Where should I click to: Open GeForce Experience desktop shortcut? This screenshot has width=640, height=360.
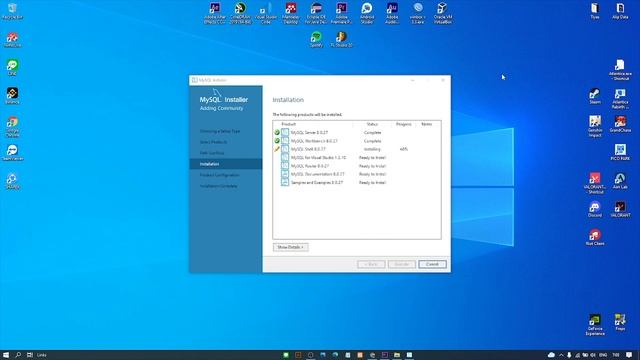tap(595, 324)
